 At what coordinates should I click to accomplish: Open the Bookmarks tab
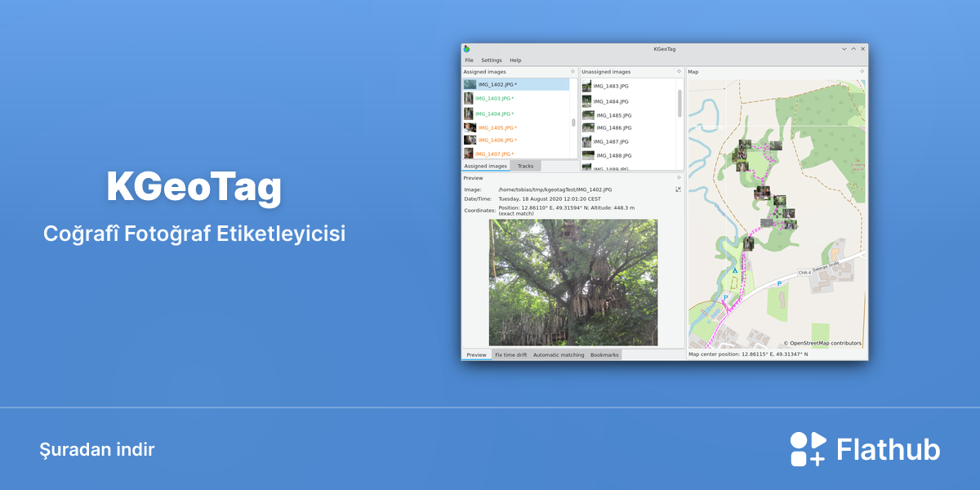point(604,355)
